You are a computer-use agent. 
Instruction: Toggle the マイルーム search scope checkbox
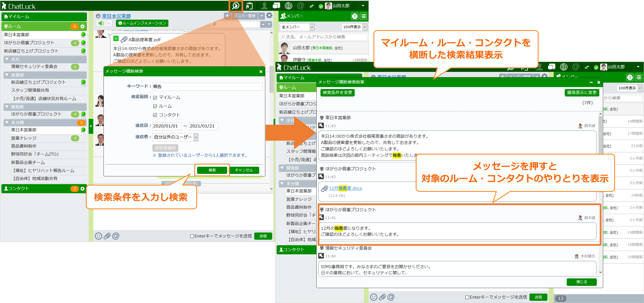point(155,98)
